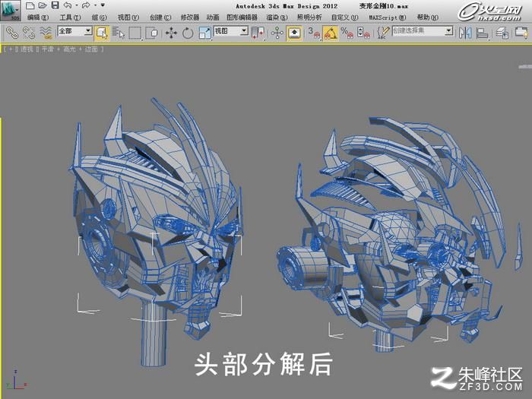Open the Select by Name list icon
532x399 pixels.
(x=119, y=33)
